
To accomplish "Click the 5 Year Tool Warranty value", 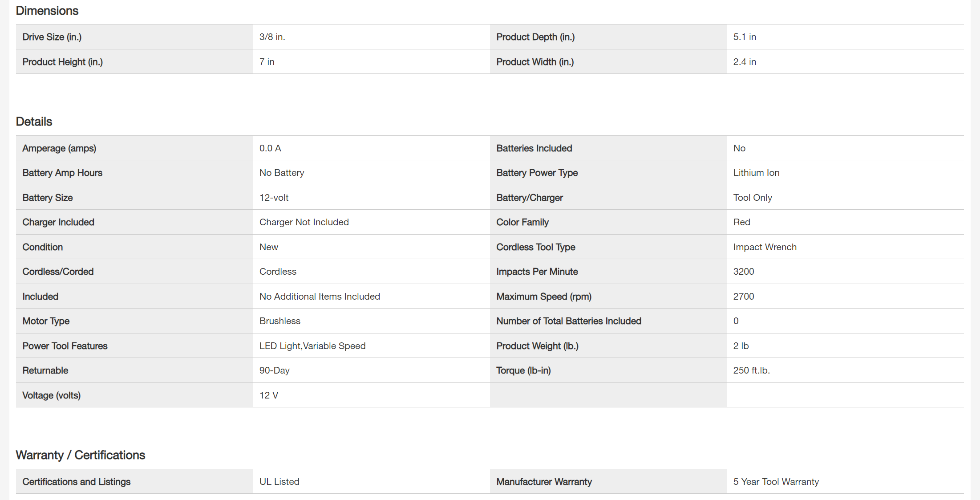I will click(x=776, y=482).
